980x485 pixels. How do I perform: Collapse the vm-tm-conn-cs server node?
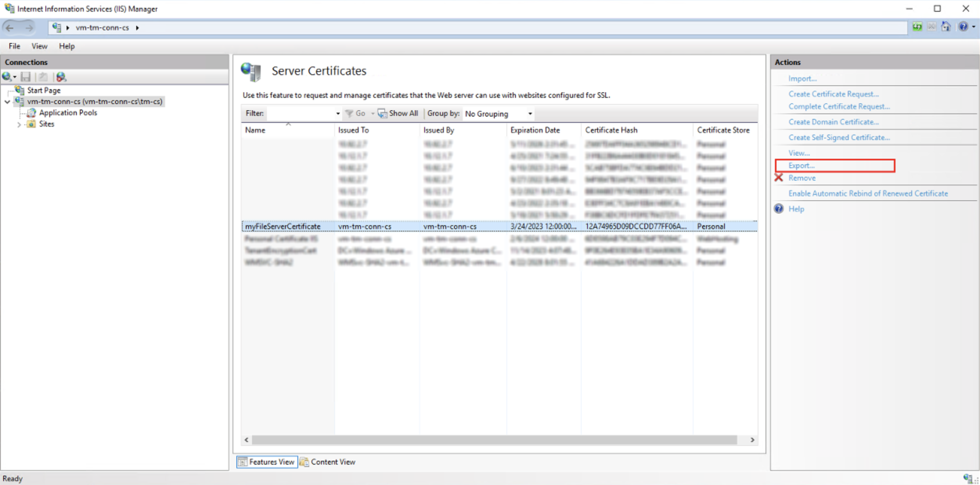(x=7, y=102)
